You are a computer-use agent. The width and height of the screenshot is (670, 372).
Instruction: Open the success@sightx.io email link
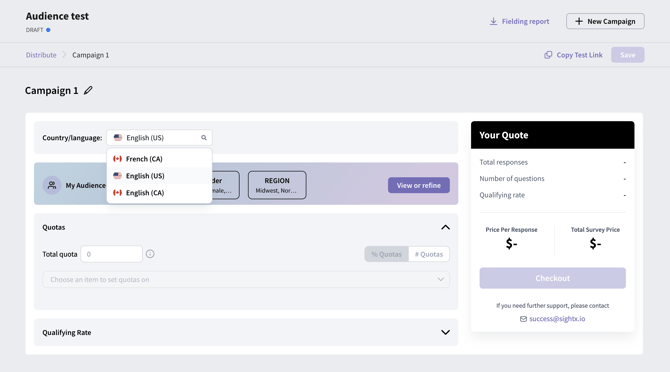(x=557, y=319)
